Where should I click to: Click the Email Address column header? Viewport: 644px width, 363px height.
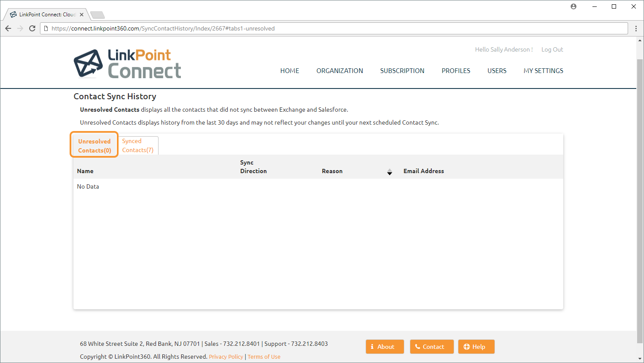click(424, 171)
